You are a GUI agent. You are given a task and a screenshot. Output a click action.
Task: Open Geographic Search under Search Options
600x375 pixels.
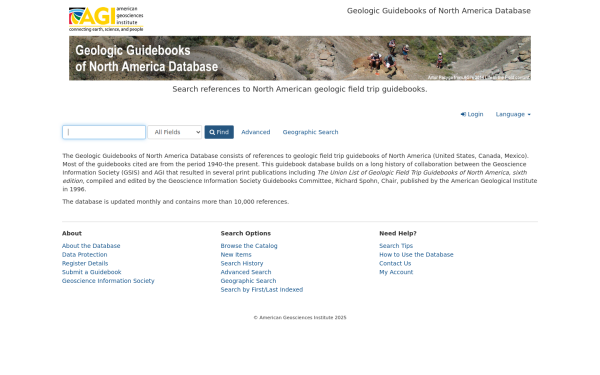click(x=248, y=281)
